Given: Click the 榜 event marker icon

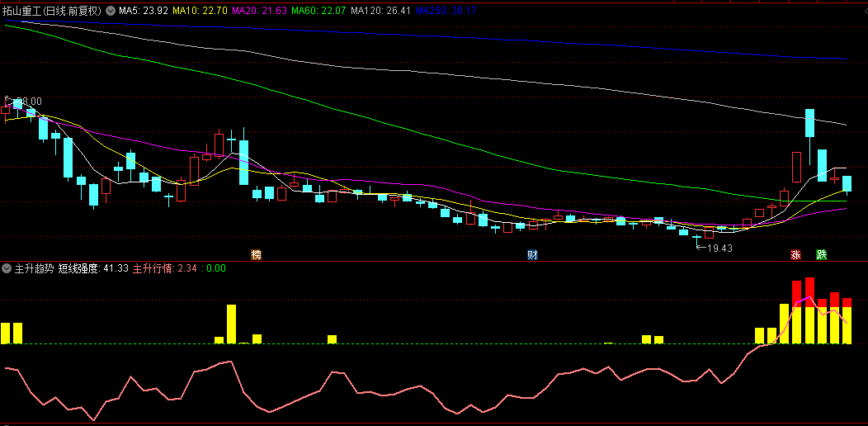Looking at the screenshot, I should 256,255.
